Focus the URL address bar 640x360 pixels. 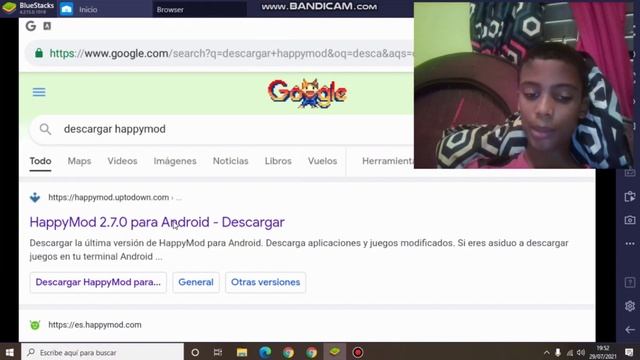coord(220,53)
